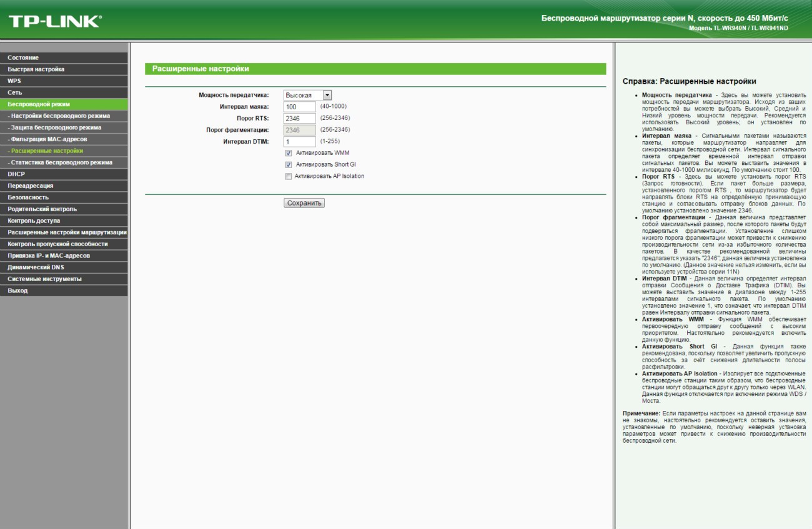Screen dimensions: 812x529
Task: Enable the Активировать AP Isolation checkbox
Action: [x=288, y=176]
